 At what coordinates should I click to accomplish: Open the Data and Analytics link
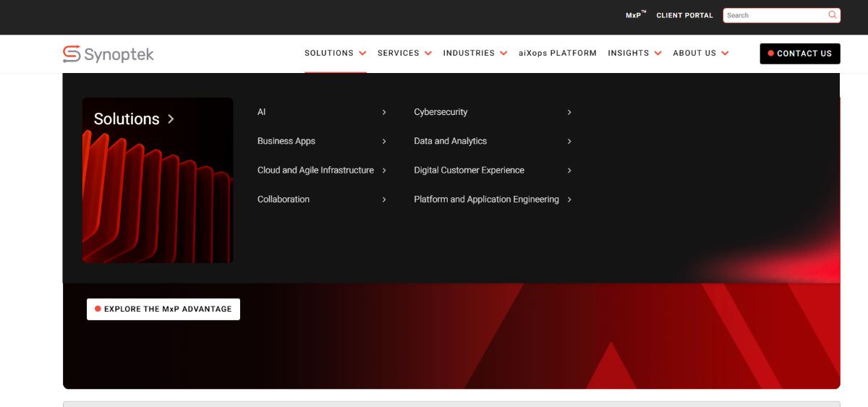[x=451, y=141]
